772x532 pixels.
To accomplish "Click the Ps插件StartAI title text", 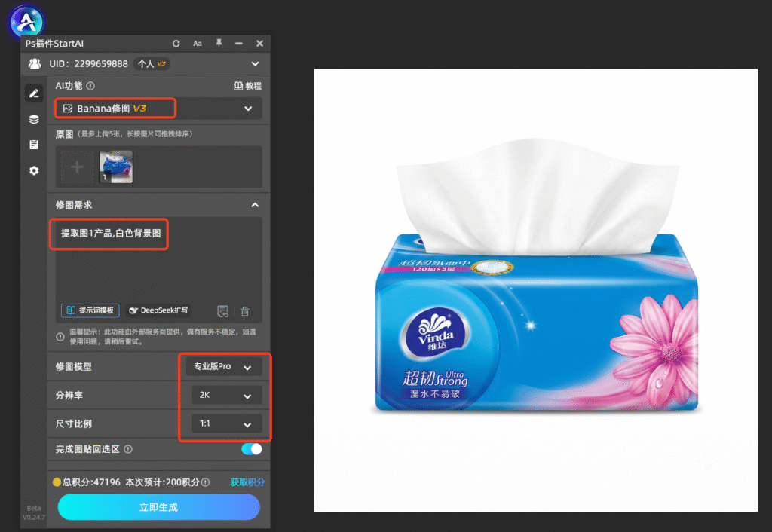I will [54, 43].
